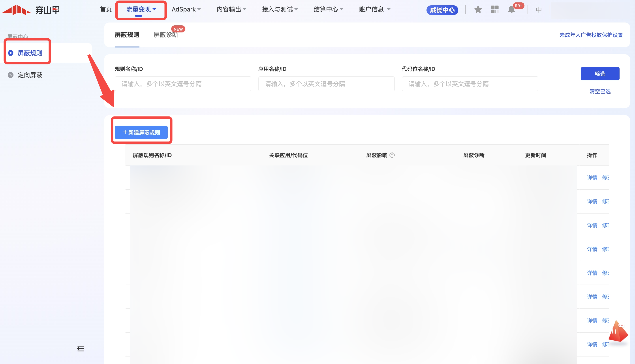Click the 穿山甲 logo
This screenshot has height=364, width=635.
[x=31, y=10]
